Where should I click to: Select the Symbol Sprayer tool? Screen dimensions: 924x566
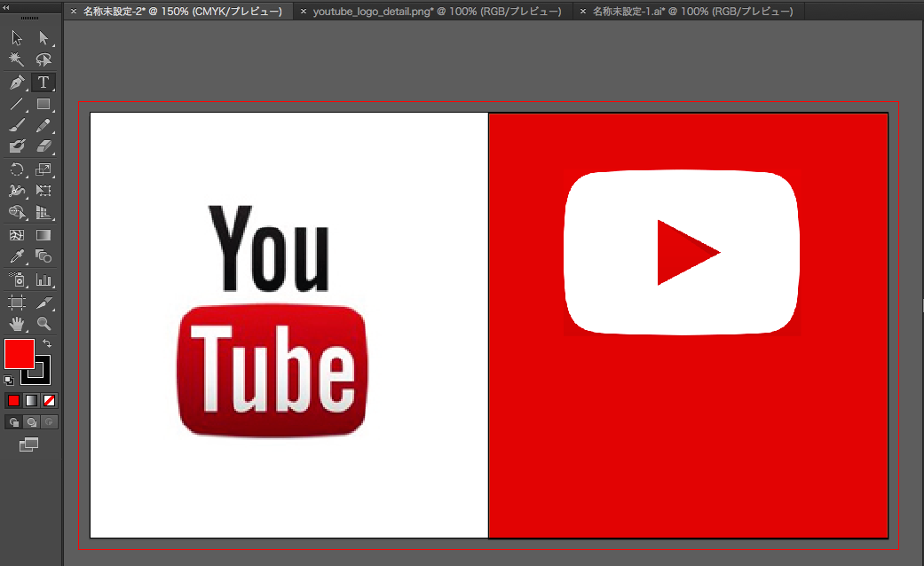17,279
